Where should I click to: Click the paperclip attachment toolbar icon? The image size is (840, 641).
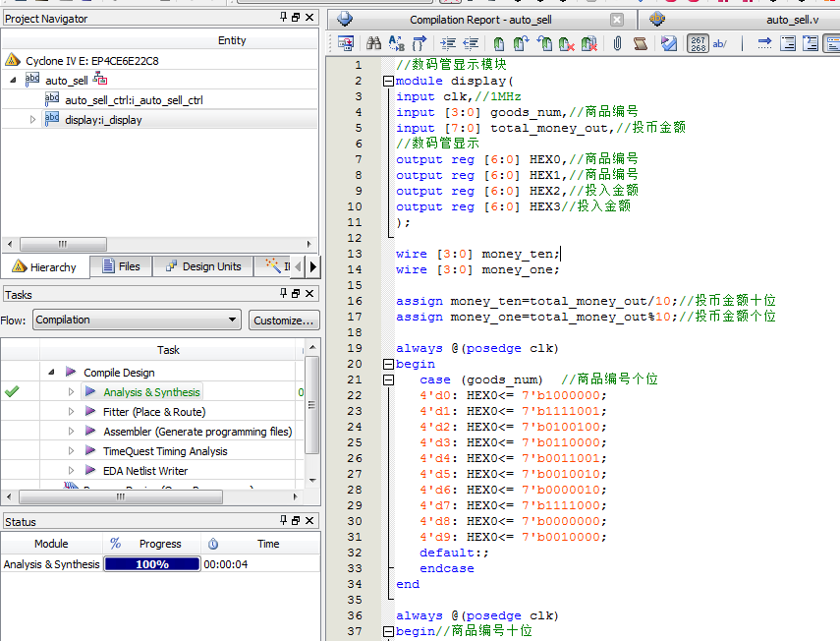coord(617,43)
